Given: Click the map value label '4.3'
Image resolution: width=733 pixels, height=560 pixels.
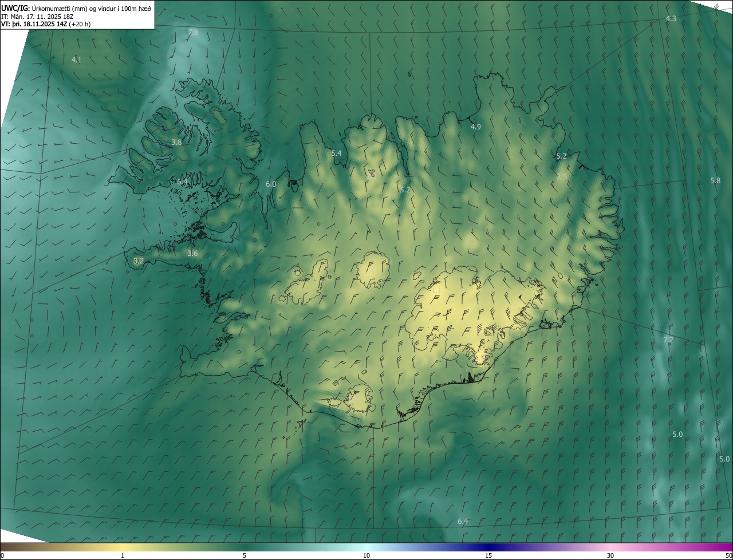Looking at the screenshot, I should 671,19.
